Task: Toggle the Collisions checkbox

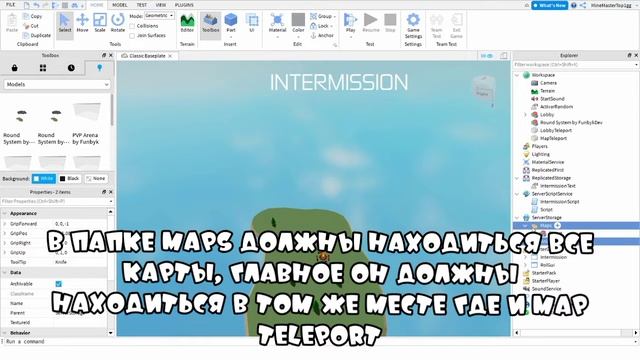Action: pyautogui.click(x=132, y=26)
